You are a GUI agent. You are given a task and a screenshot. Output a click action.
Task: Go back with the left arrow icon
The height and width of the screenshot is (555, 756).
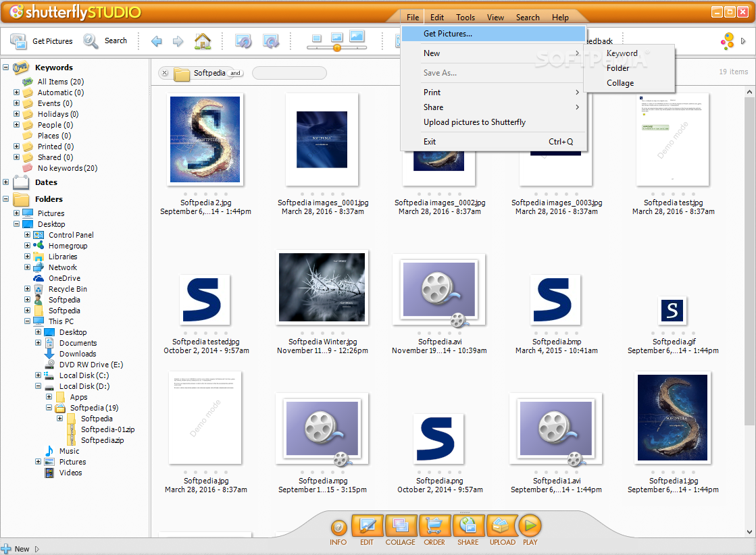click(156, 41)
